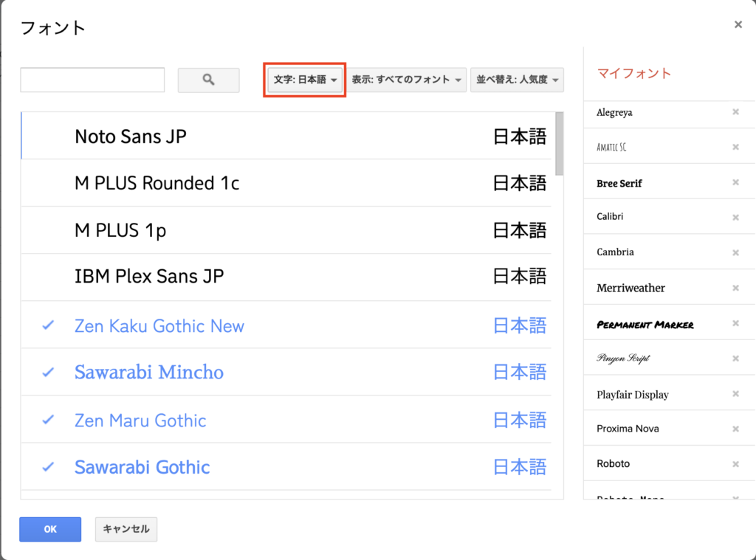Select M PLUS Rounded 1c in the list
This screenshot has width=756, height=560.
pos(157,183)
